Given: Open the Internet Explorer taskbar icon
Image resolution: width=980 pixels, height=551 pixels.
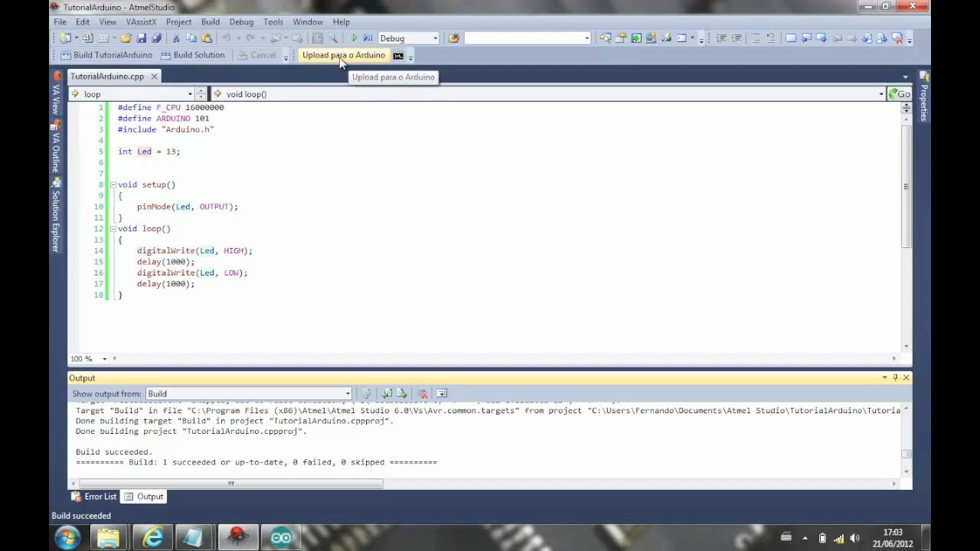Looking at the screenshot, I should tap(152, 537).
